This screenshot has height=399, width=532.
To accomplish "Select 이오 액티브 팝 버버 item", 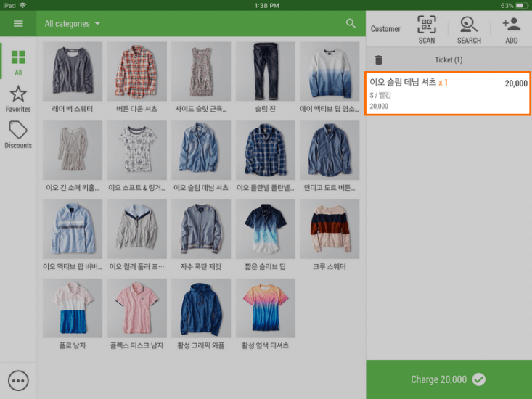I will 73,235.
